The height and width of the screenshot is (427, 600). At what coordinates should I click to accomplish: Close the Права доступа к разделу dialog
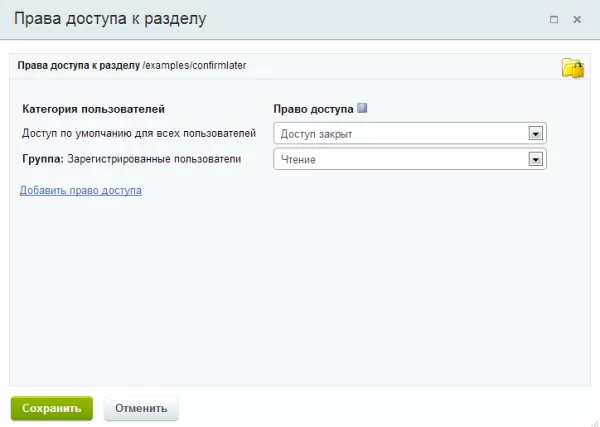(577, 19)
